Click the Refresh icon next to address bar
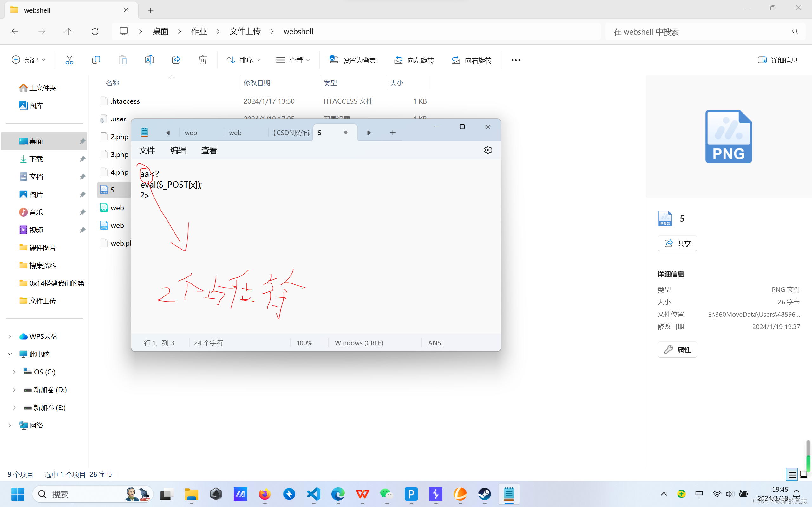Viewport: 812px width, 507px height. coord(95,31)
